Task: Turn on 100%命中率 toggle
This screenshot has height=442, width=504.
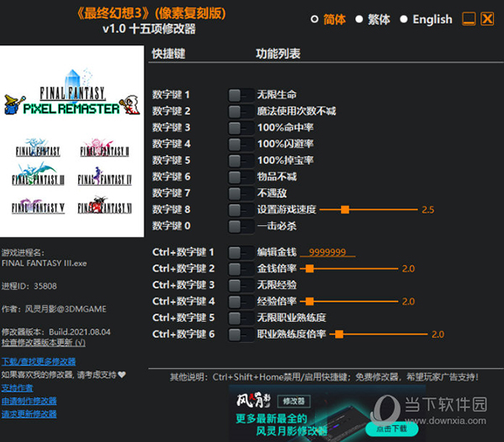Action: point(241,128)
